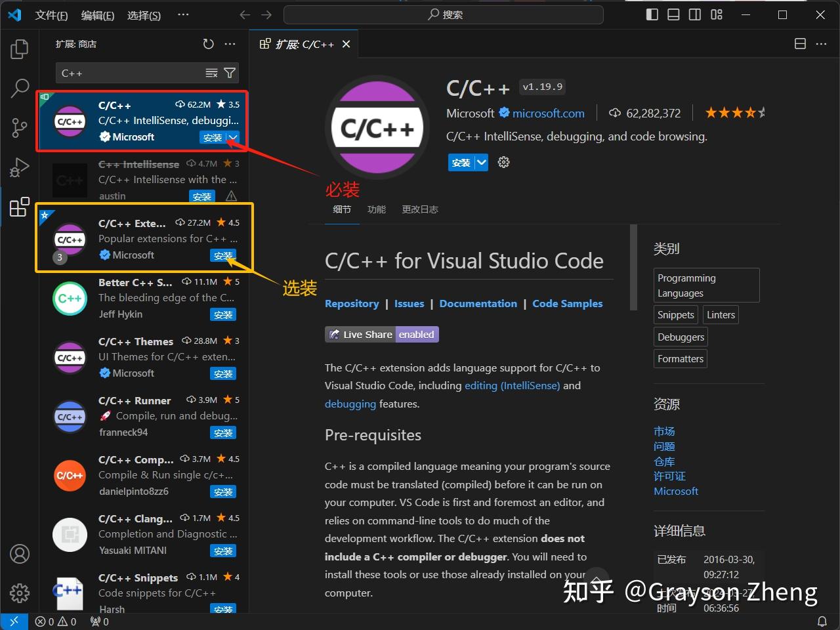Viewport: 840px width, 630px height.
Task: Toggle primary side bar layout icon
Action: coord(652,14)
